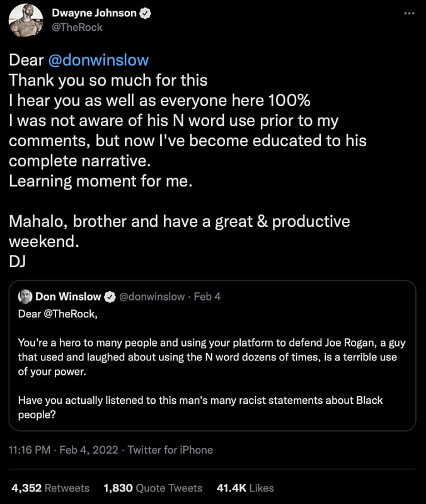Click the verified badge beside Don Winslow
426x504 pixels.
109,296
